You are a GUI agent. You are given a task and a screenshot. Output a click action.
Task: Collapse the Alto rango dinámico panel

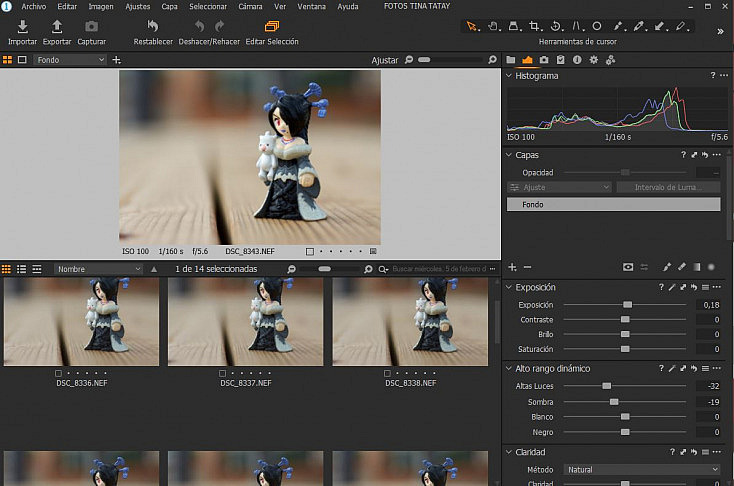point(509,368)
